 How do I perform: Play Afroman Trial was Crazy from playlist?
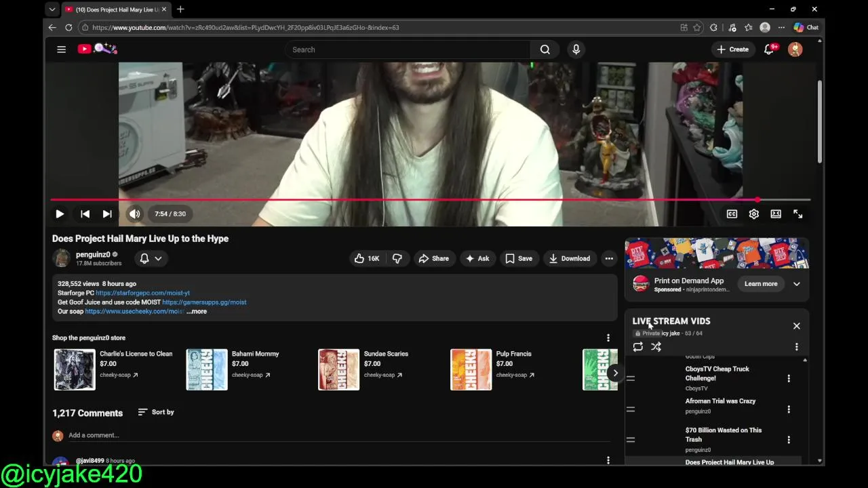coord(720,401)
